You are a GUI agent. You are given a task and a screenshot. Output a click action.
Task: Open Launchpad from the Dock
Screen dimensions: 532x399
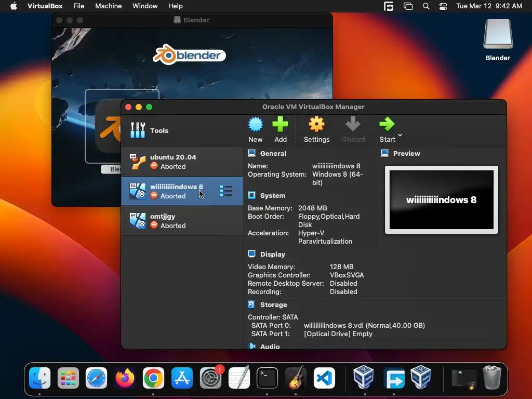[x=68, y=378]
